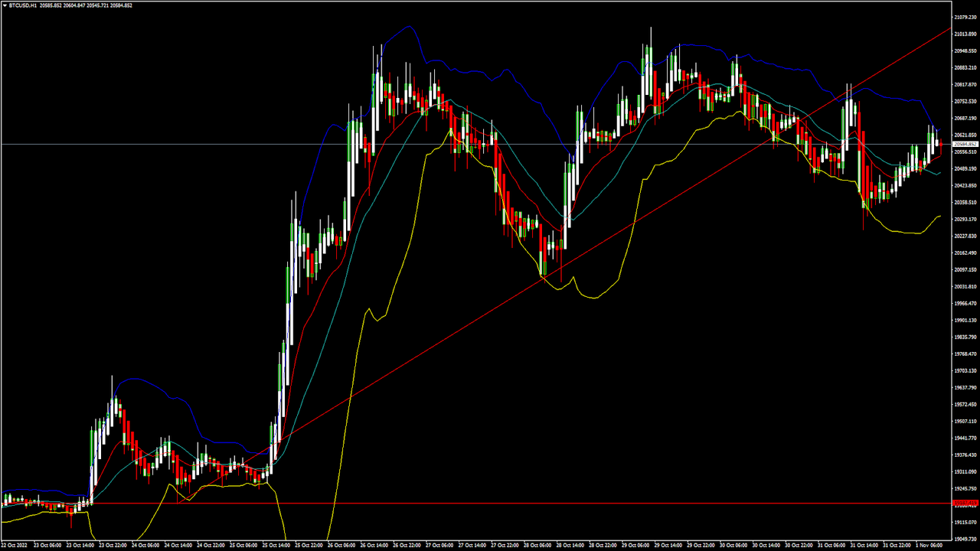The height and width of the screenshot is (551, 980).
Task: Click the 23 Oct 22:00 time label
Action: (113, 546)
